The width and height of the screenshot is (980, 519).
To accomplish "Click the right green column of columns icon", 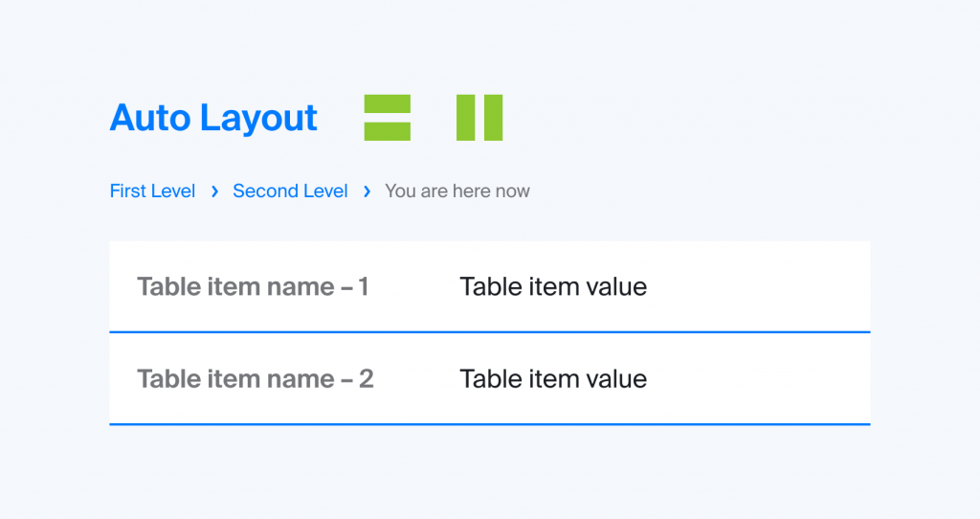I will [493, 118].
